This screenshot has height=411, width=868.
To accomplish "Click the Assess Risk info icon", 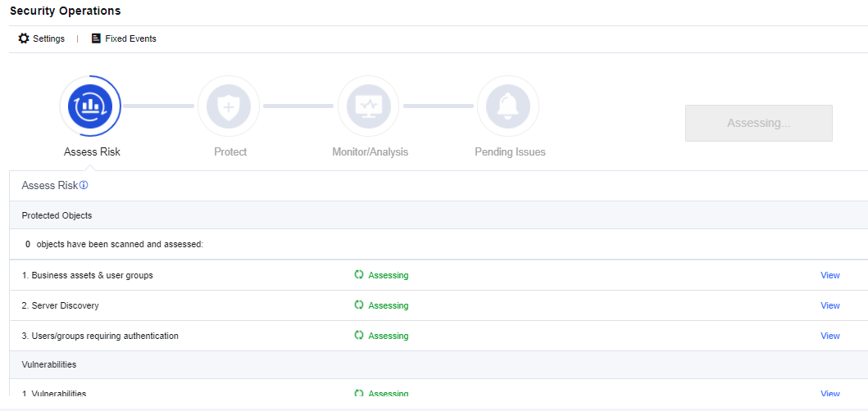I will [x=84, y=186].
